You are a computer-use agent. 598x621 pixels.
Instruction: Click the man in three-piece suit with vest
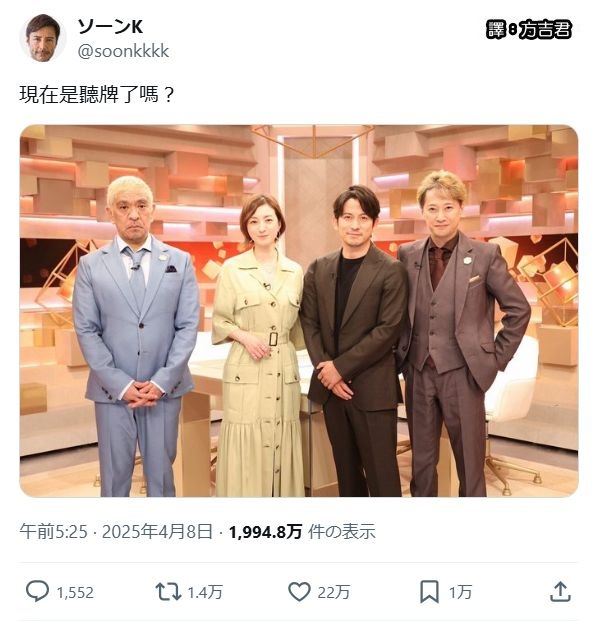pyautogui.click(x=459, y=334)
